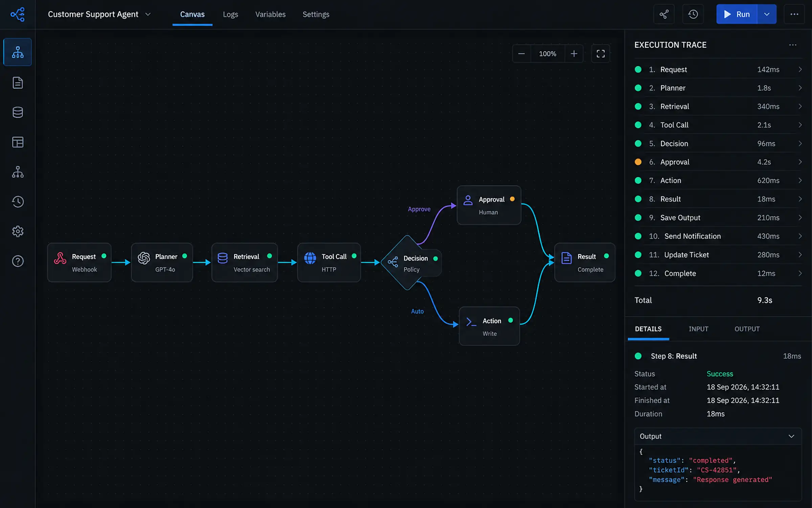Expand the Approval trace step chevron

click(800, 162)
